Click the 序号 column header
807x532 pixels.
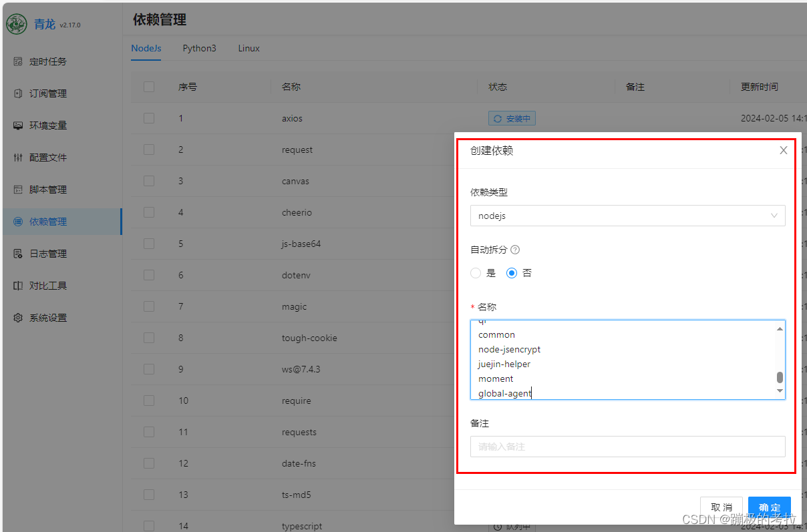click(188, 87)
